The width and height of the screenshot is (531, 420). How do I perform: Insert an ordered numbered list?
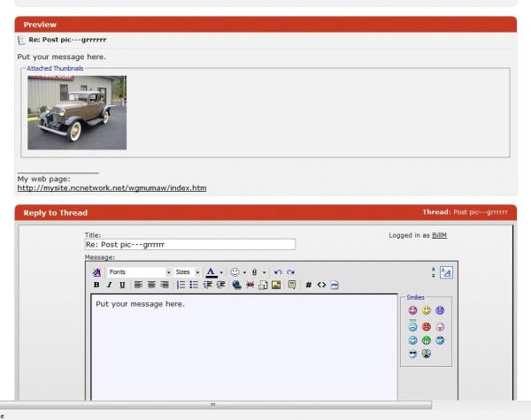181,285
